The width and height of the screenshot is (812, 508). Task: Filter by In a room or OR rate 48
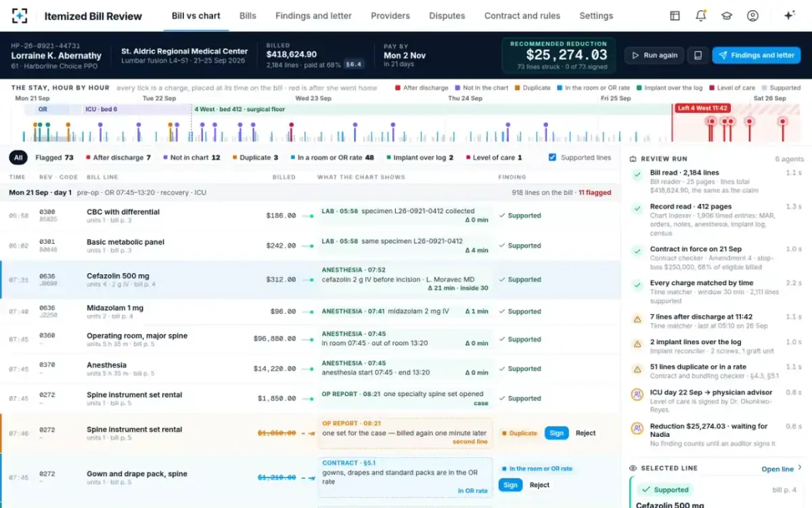click(332, 157)
